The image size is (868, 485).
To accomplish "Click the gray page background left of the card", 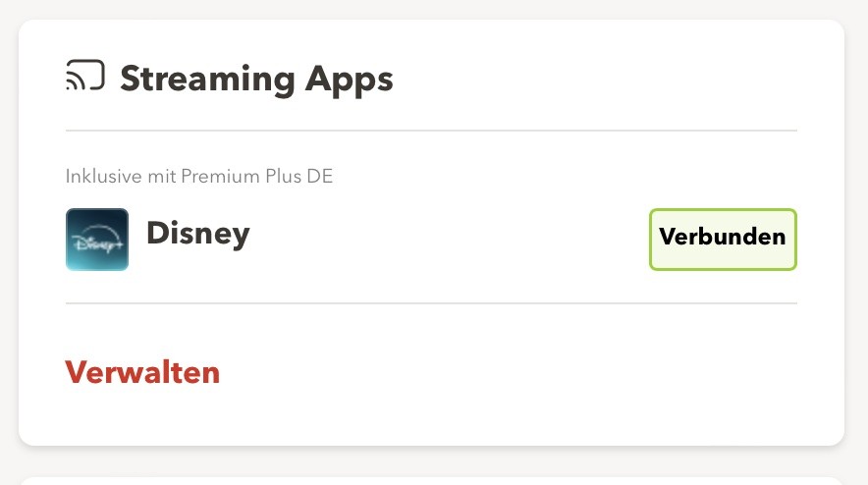I will pos(8,245).
